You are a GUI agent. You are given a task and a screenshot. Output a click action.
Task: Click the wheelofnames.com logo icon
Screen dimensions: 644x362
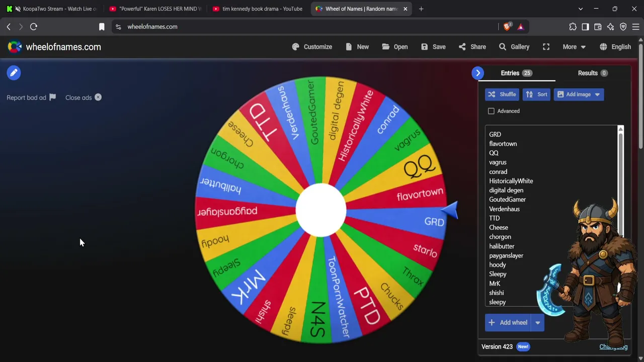pyautogui.click(x=15, y=47)
